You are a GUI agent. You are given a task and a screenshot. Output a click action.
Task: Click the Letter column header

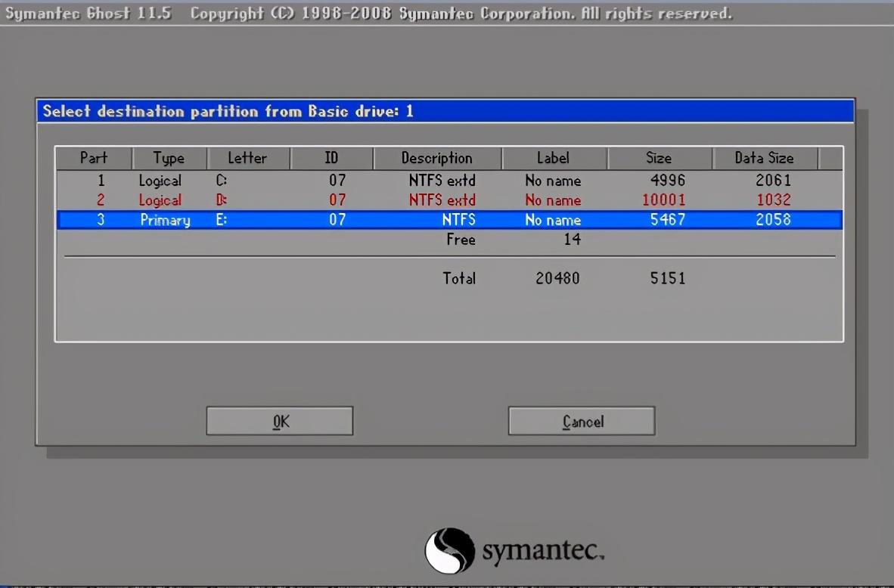point(247,158)
